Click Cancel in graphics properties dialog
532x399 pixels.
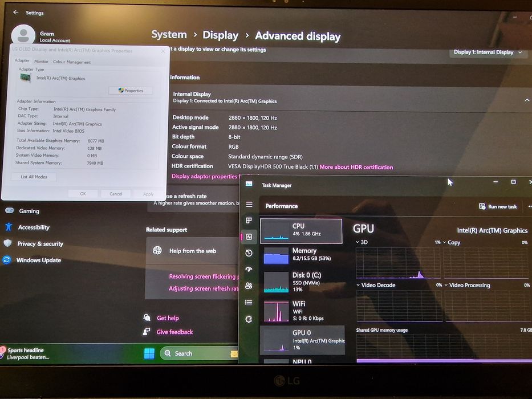click(116, 194)
